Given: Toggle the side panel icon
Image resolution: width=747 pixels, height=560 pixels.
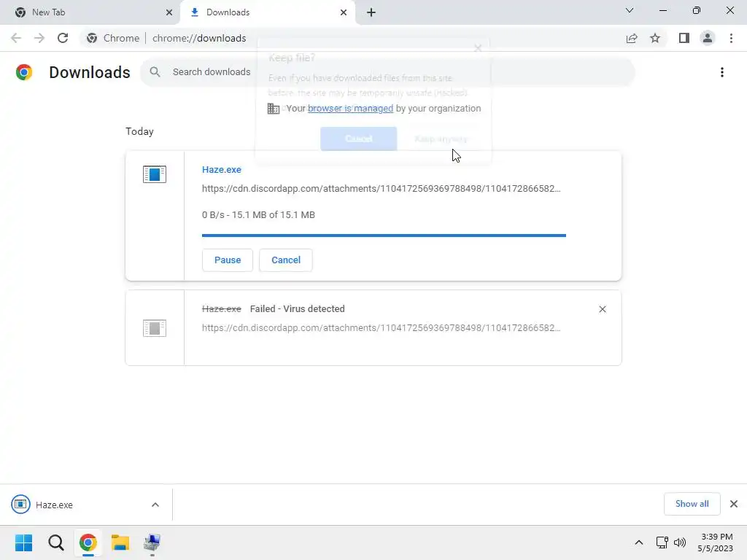Looking at the screenshot, I should 684,38.
